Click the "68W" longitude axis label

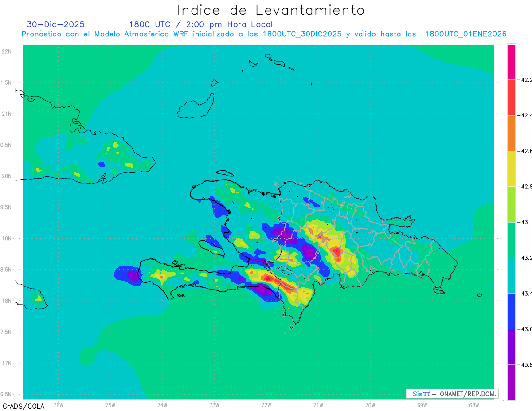tap(473, 405)
